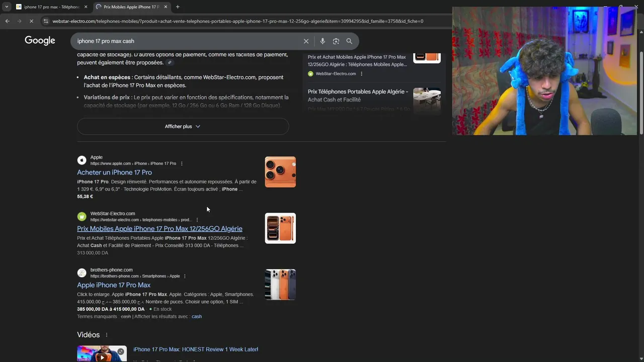
Task: Show results including the word cash
Action: [x=197, y=317]
